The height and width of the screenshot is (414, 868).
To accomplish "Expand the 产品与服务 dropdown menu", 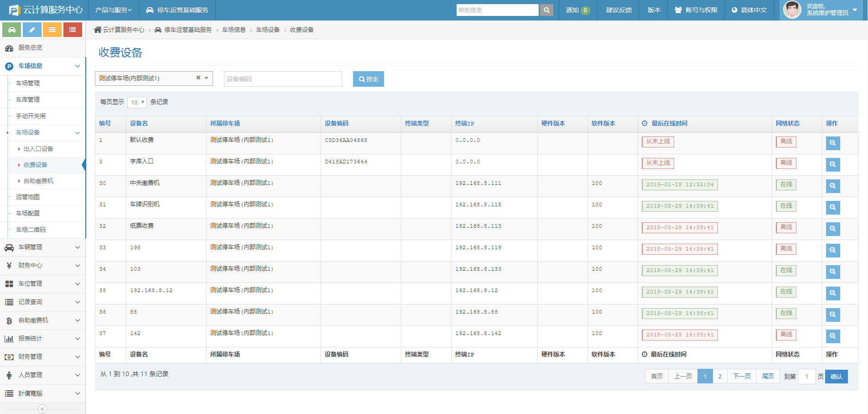I will (113, 10).
